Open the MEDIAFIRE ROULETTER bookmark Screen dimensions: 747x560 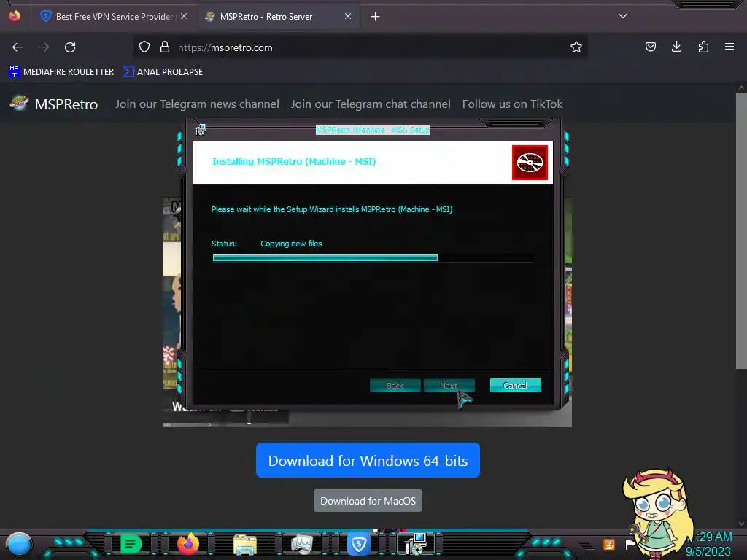61,72
